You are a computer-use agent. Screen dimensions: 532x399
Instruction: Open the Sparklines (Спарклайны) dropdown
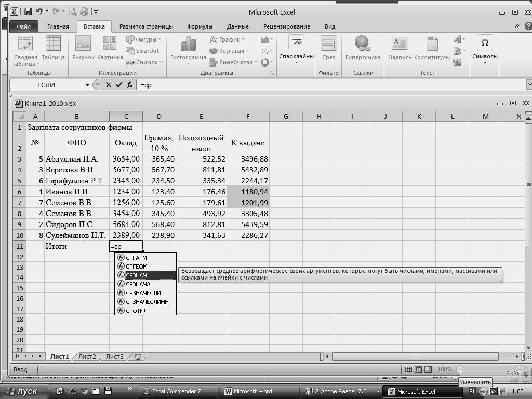click(296, 49)
